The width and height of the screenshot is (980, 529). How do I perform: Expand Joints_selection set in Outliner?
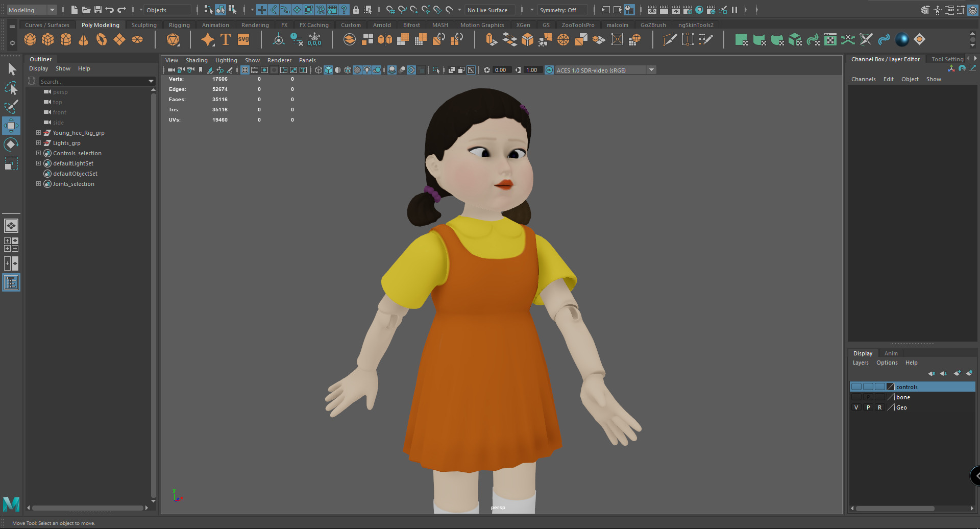[38, 184]
